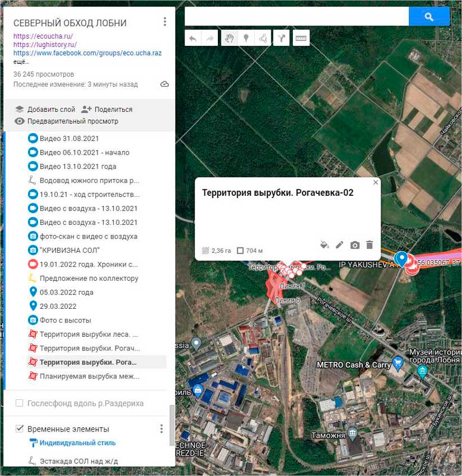Click '36 245 просмотров' view count
462x476 pixels.
coord(43,74)
